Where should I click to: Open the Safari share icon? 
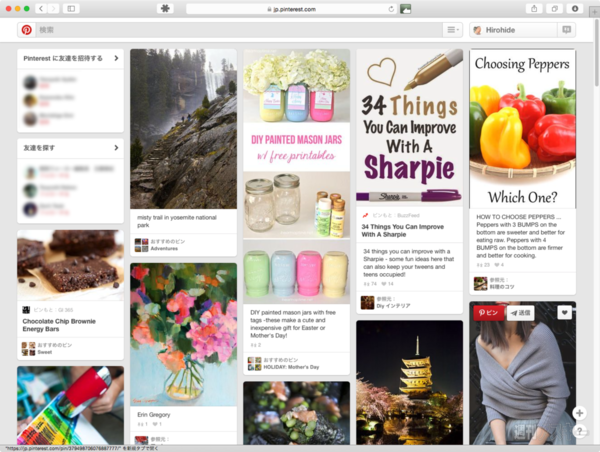534,8
